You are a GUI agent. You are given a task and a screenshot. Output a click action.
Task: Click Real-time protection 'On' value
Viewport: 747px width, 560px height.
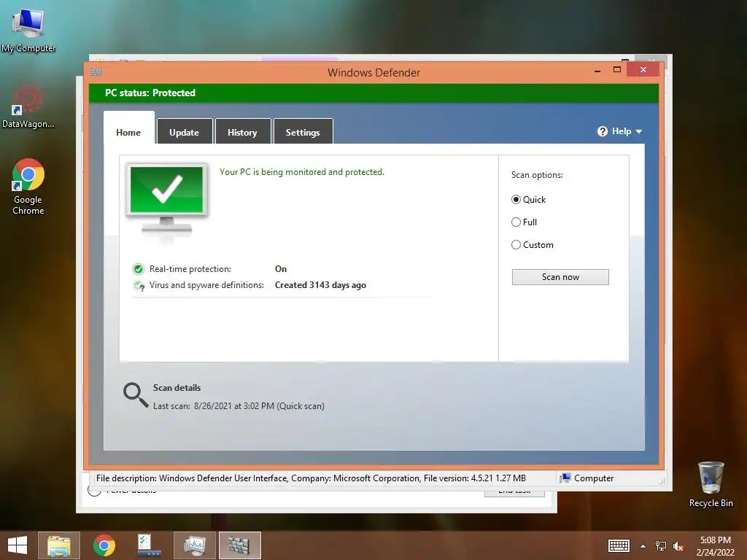coord(281,269)
